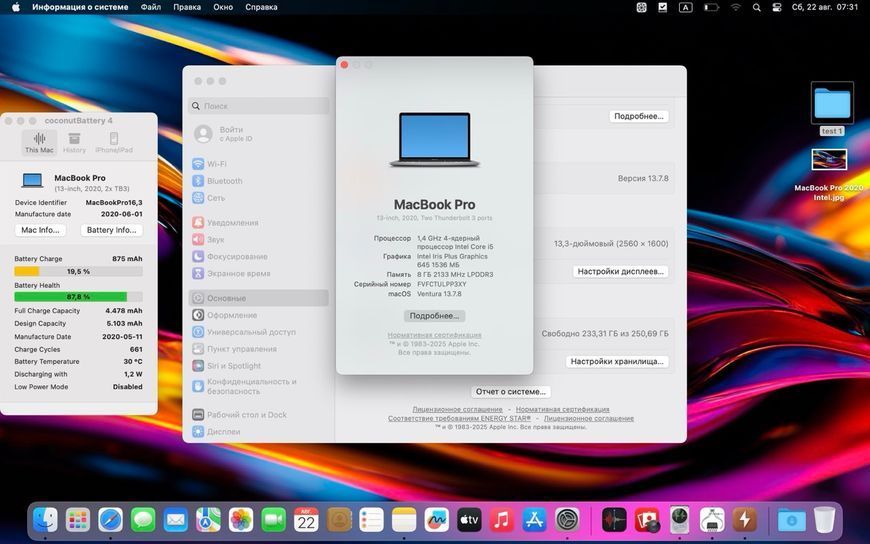Click Подробнее... in MacBook Pro about window
The width and height of the screenshot is (870, 544).
[434, 315]
